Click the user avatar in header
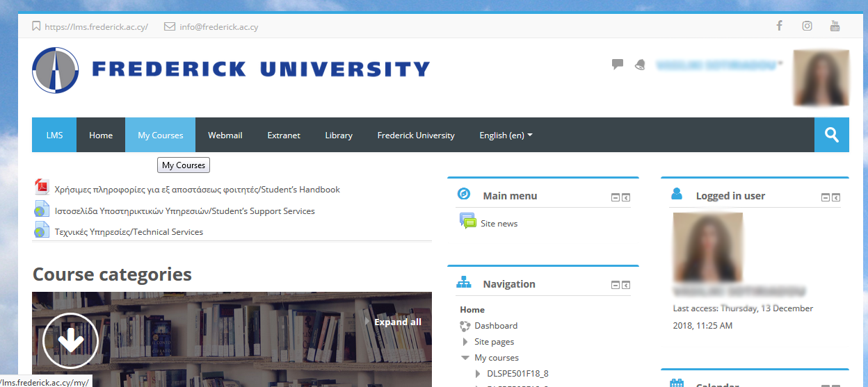 point(821,77)
